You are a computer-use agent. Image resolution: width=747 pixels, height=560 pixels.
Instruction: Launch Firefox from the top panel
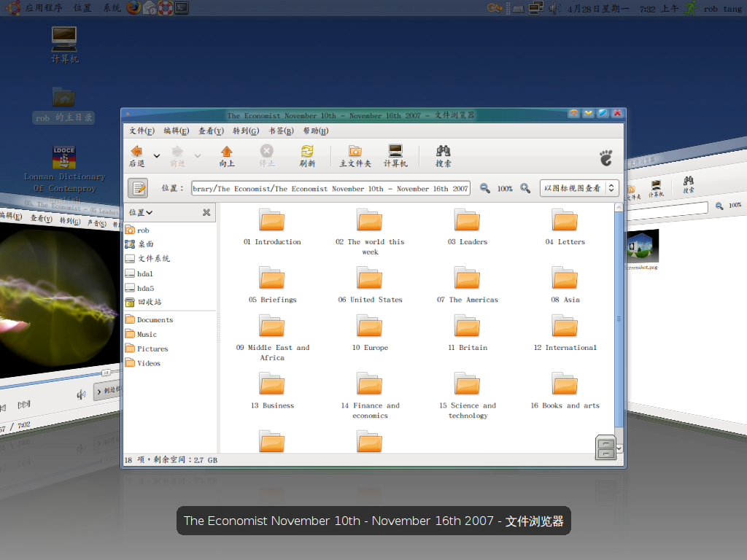pyautogui.click(x=134, y=7)
